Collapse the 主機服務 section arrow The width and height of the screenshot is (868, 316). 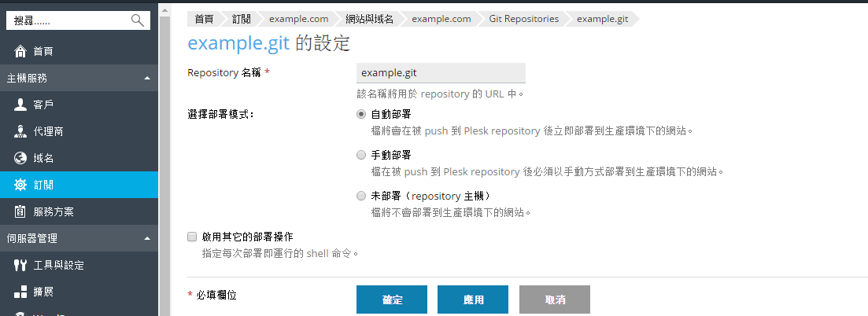146,79
